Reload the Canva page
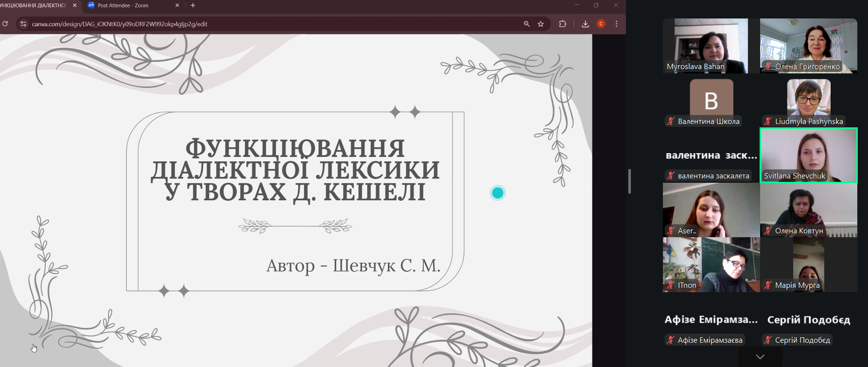This screenshot has width=868, height=367. (5, 24)
